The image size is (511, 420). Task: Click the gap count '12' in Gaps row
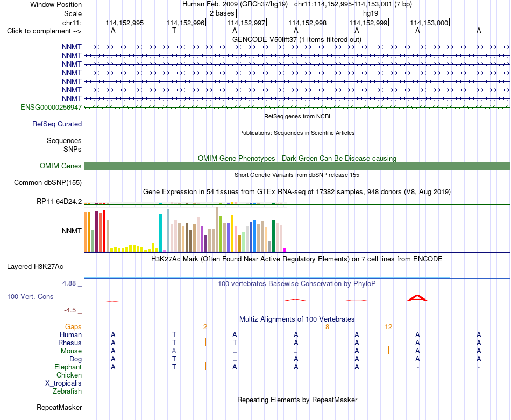388,326
